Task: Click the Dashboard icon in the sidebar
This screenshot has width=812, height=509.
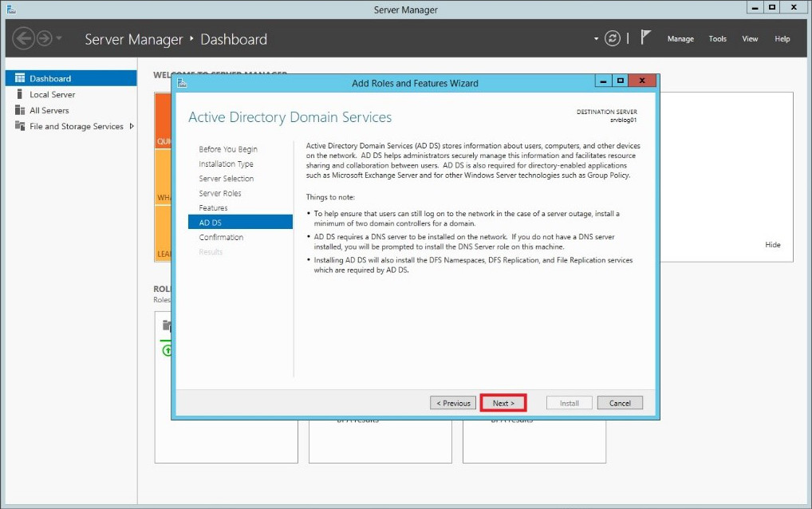Action: [20, 78]
